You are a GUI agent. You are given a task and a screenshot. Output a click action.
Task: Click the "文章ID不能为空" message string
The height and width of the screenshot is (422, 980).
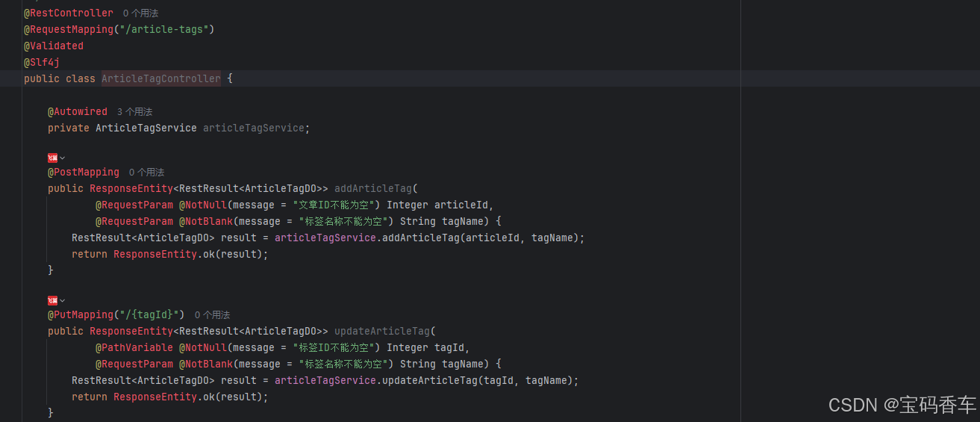pyautogui.click(x=337, y=205)
